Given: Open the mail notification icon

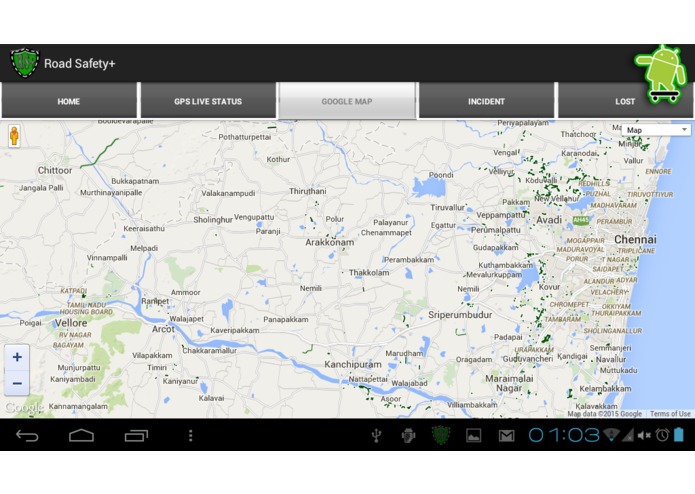Looking at the screenshot, I should point(506,436).
